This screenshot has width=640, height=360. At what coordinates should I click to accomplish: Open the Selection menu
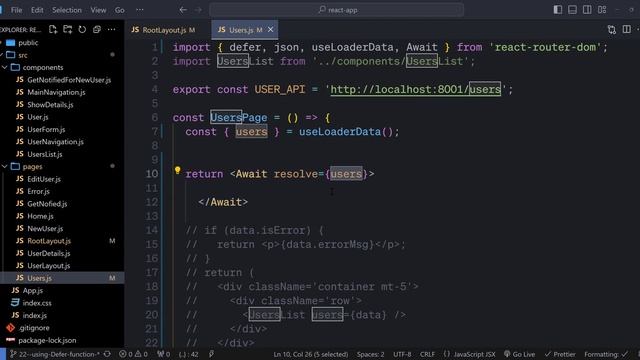tap(67, 10)
